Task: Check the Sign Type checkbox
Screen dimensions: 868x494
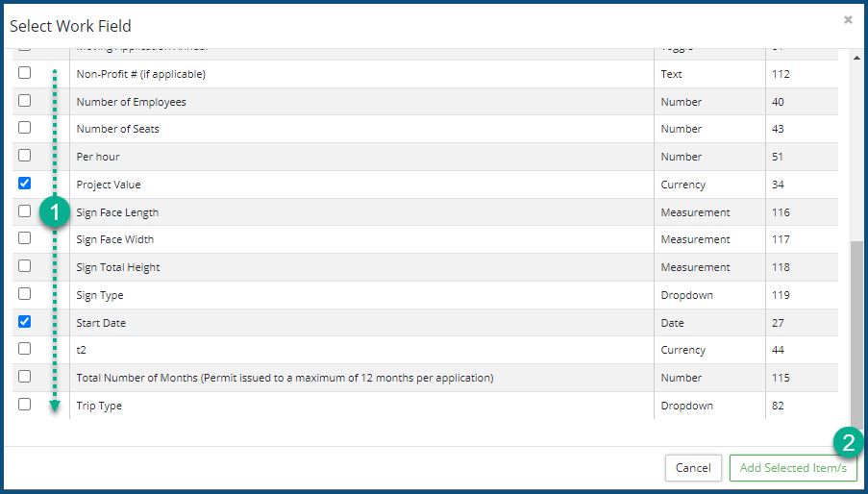Action: click(x=25, y=294)
